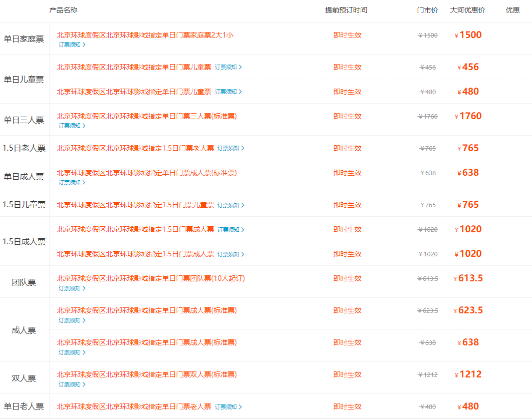Select the 单日成人票 category label
The height and width of the screenshot is (419, 532).
coord(24,177)
